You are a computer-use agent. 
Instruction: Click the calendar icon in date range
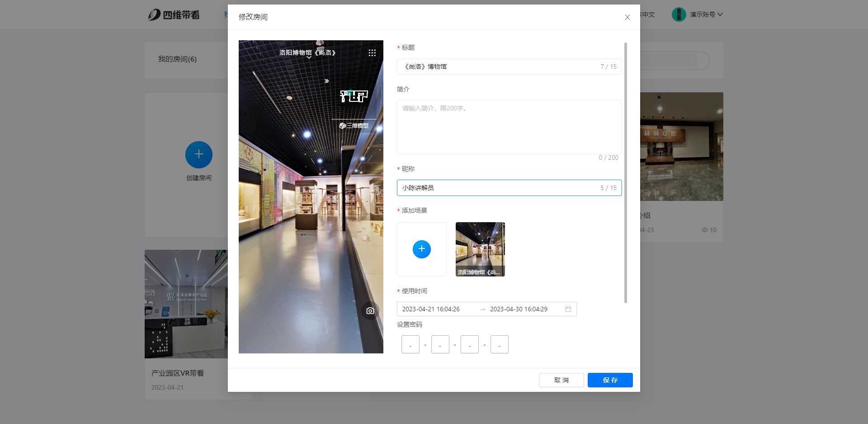[x=568, y=309]
